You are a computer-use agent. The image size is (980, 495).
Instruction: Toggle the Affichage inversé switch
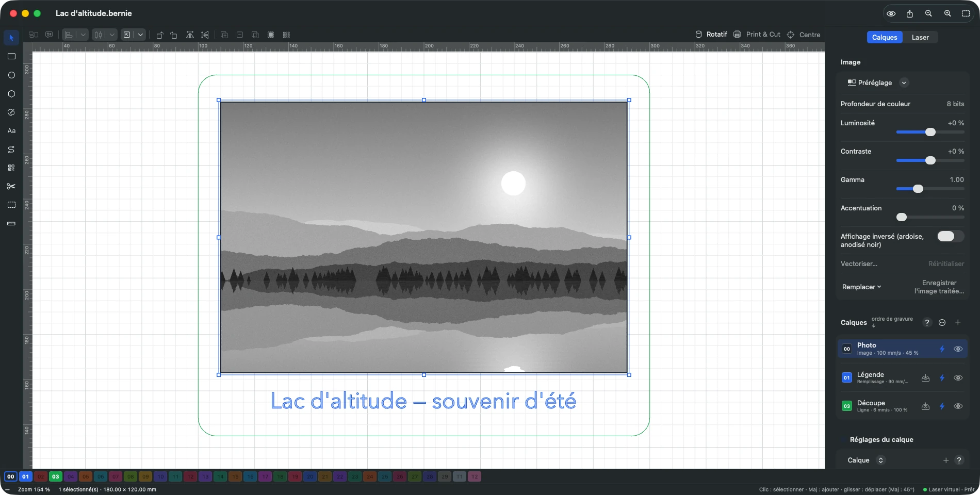pyautogui.click(x=950, y=236)
